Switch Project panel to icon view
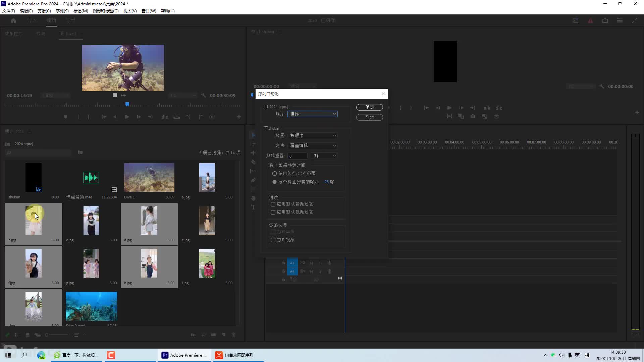 point(28,335)
